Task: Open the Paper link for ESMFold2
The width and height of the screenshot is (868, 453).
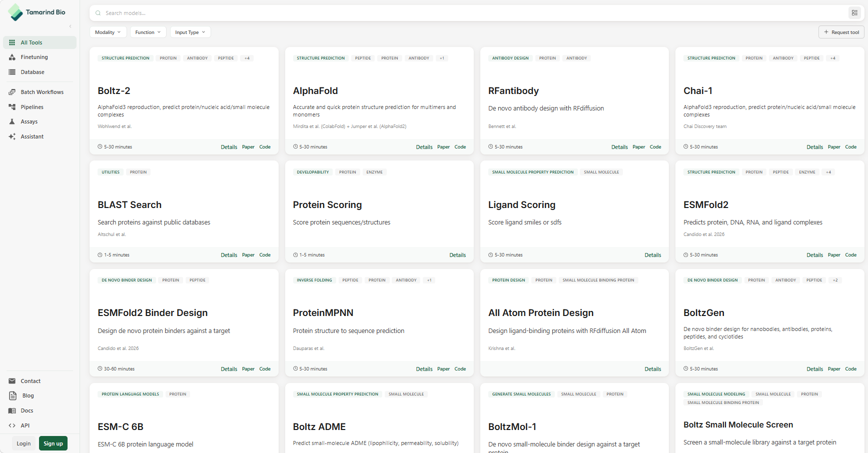Action: (x=834, y=255)
